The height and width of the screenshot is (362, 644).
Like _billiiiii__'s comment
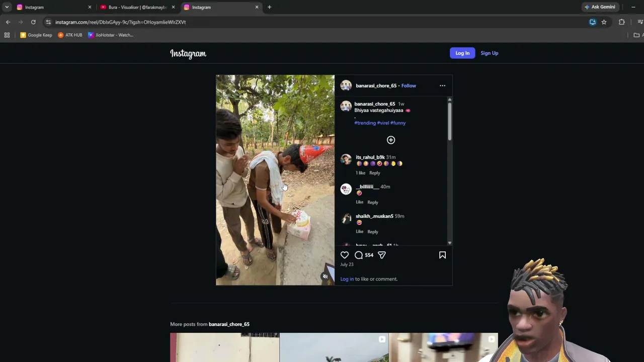point(360,202)
